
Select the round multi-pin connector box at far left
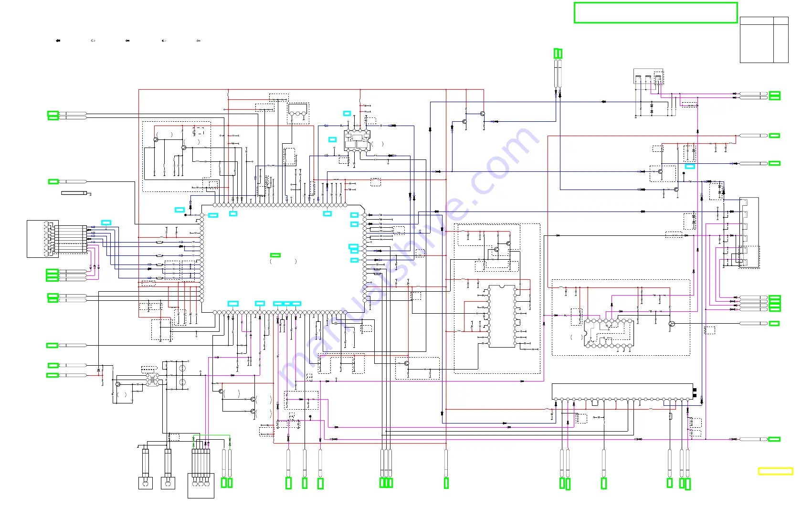pos(42,239)
